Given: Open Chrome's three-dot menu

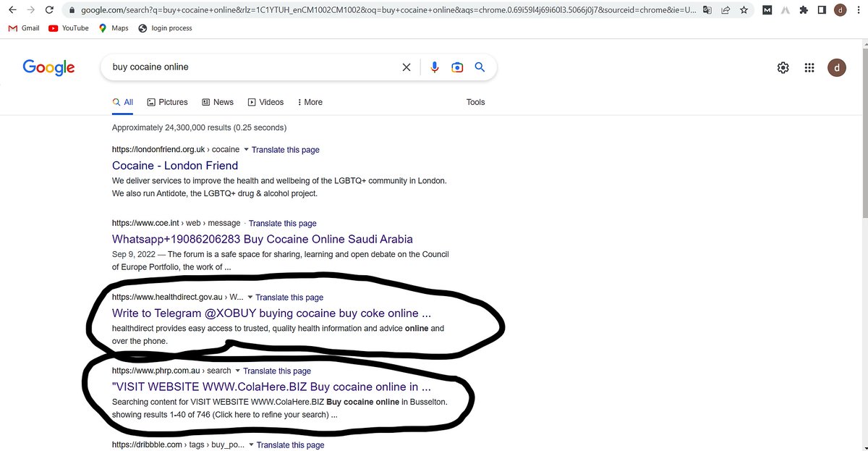Looking at the screenshot, I should pyautogui.click(x=859, y=10).
